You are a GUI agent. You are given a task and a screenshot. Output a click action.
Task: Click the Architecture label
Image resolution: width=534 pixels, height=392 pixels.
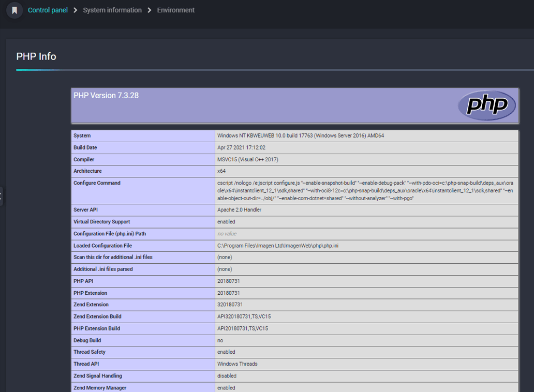87,171
